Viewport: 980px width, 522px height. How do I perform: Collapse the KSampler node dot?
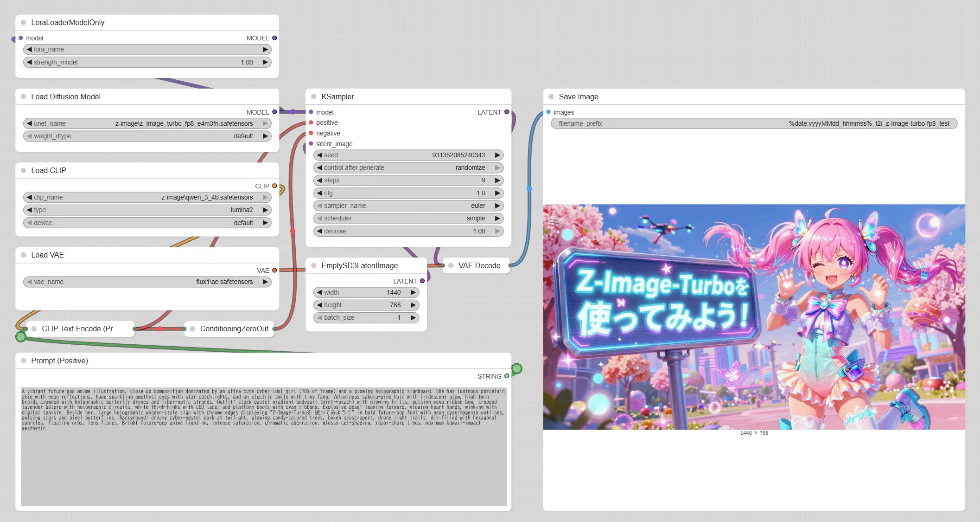313,97
